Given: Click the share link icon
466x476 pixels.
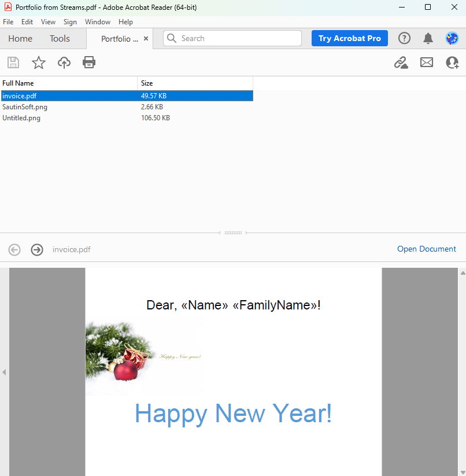Looking at the screenshot, I should click(x=401, y=62).
